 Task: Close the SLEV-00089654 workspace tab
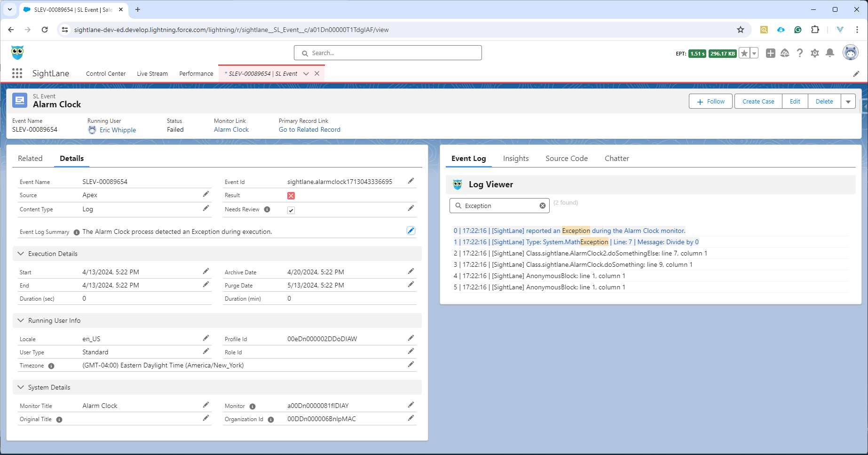click(317, 73)
